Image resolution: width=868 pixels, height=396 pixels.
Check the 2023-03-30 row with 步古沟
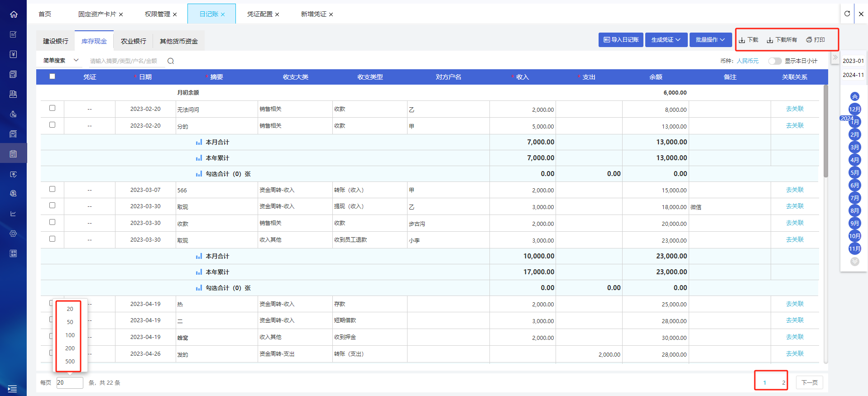tap(53, 222)
